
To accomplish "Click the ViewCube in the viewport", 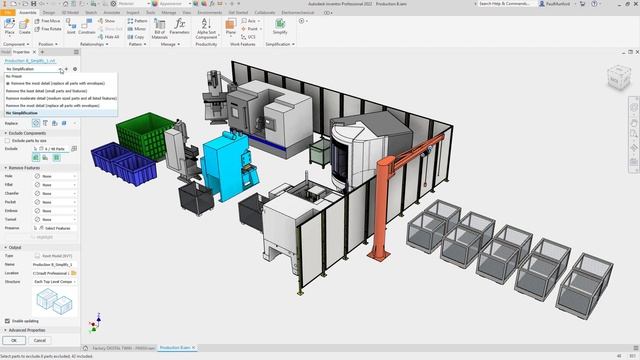I will coord(618,77).
